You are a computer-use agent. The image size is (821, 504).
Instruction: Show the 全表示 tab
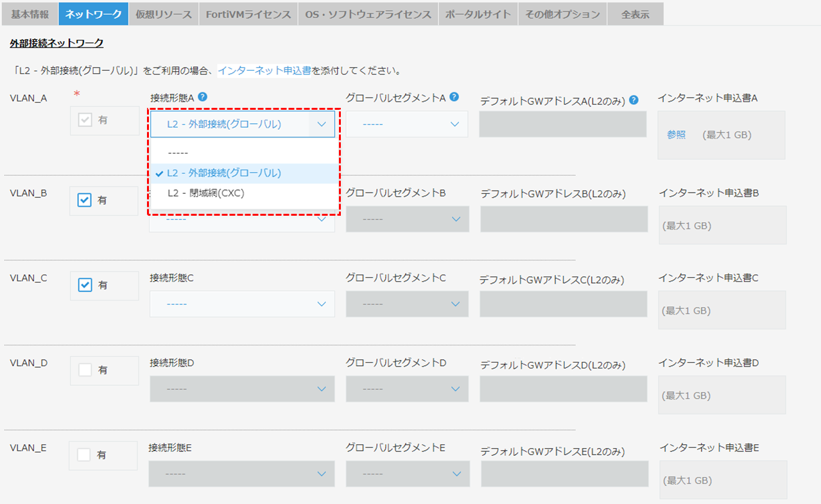[x=635, y=14]
